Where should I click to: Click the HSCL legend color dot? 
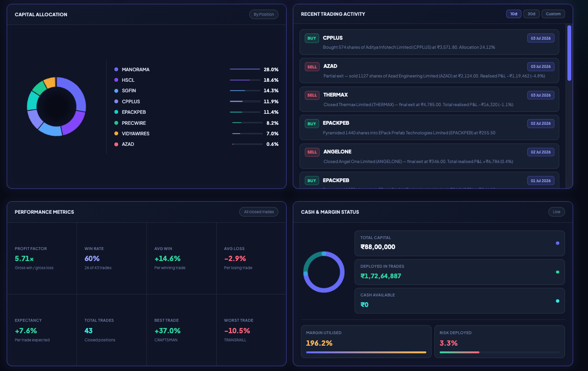pos(116,80)
